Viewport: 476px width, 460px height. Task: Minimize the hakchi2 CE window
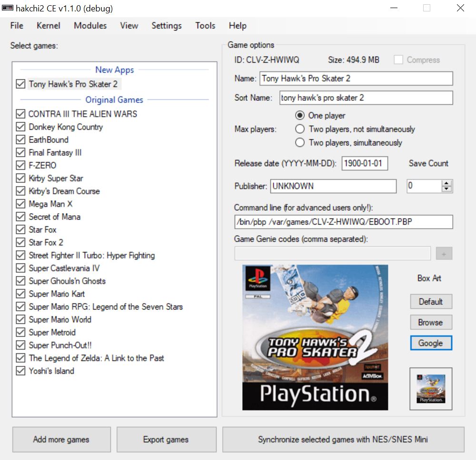coord(394,8)
